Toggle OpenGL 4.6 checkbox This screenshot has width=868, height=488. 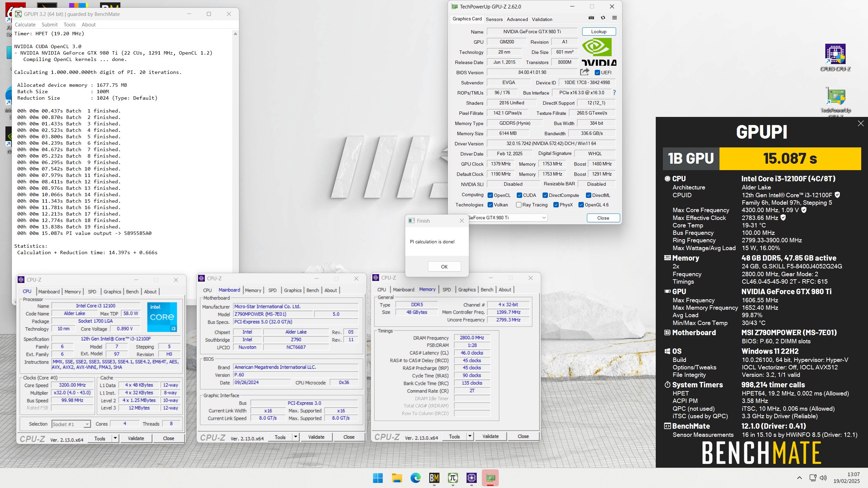coord(581,205)
